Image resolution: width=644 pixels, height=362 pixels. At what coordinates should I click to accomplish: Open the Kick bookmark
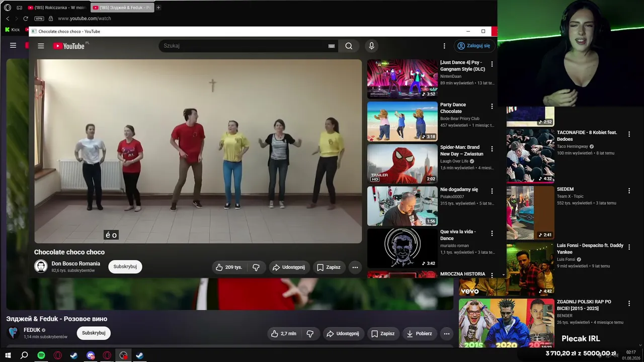(12, 30)
